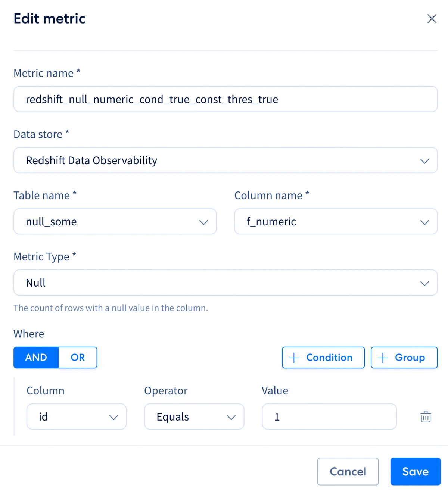448x493 pixels.
Task: Switch the Where logic to OR
Action: (x=78, y=358)
